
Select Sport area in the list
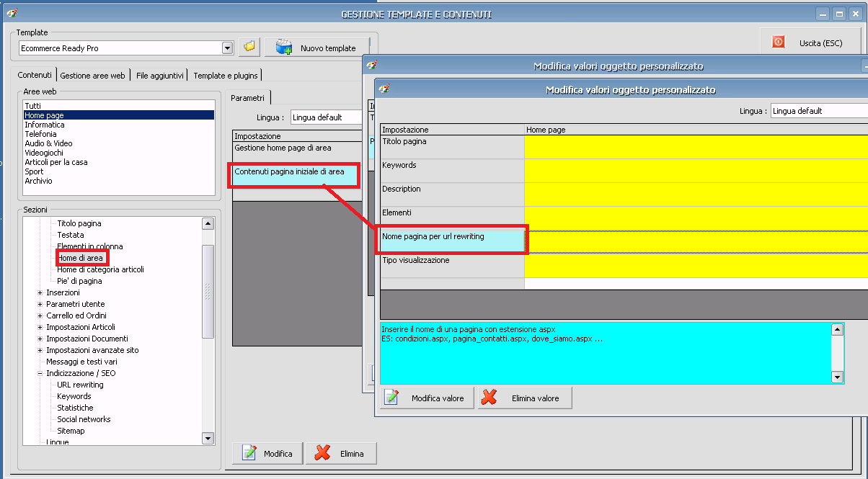click(x=119, y=171)
